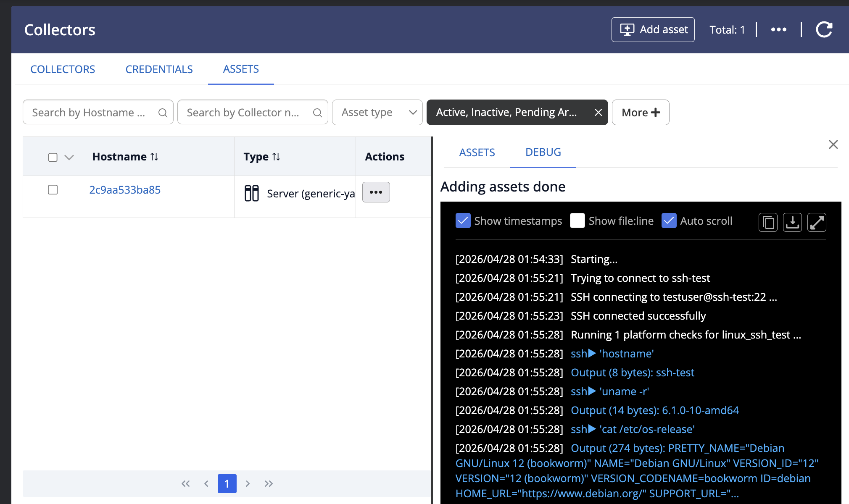Switch to the COLLECTORS tab

pyautogui.click(x=63, y=69)
